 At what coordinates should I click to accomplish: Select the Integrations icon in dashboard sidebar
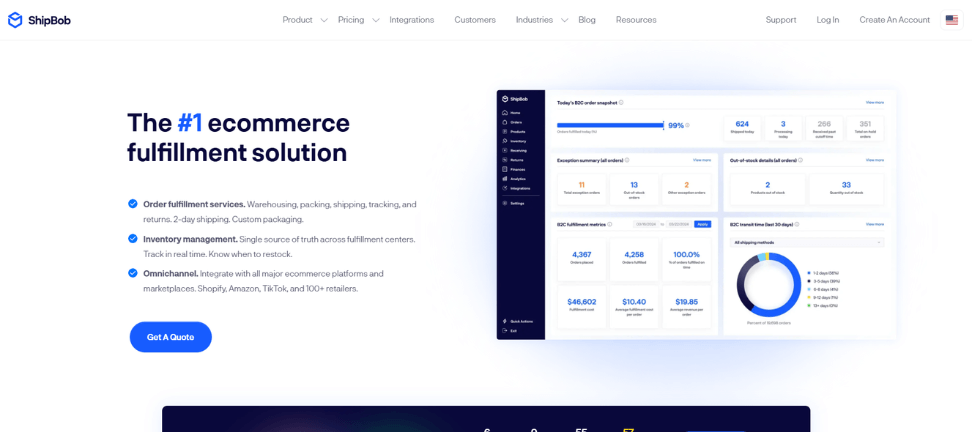click(505, 188)
